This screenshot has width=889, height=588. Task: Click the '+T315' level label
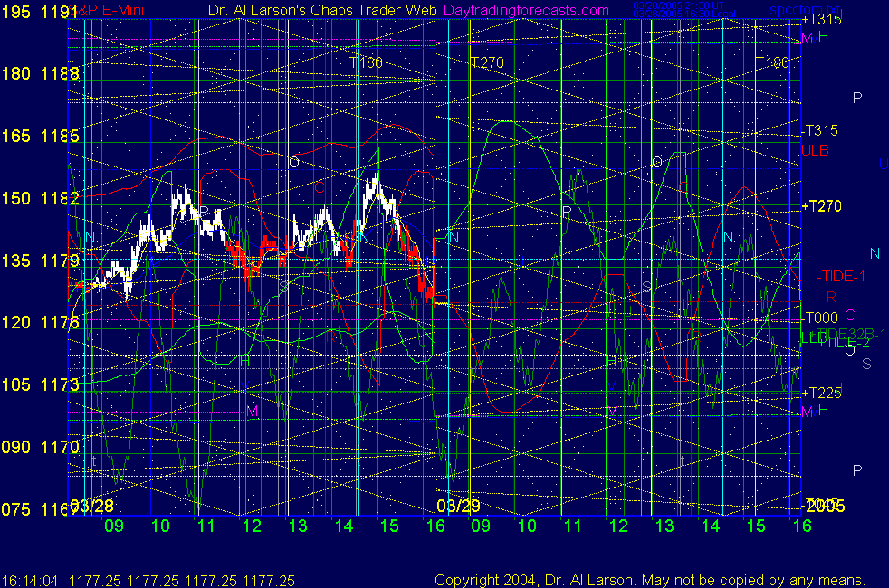(x=821, y=19)
